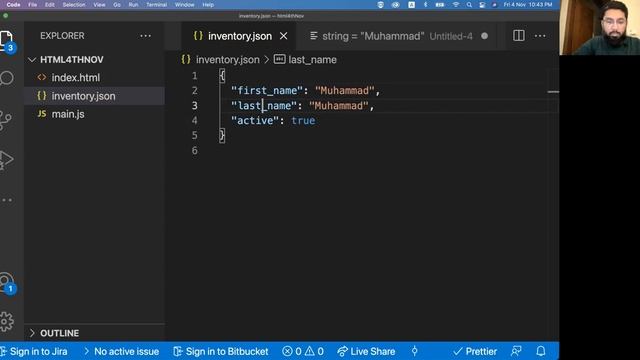Open the Window menu
The height and width of the screenshot is (360, 640).
(184, 4)
